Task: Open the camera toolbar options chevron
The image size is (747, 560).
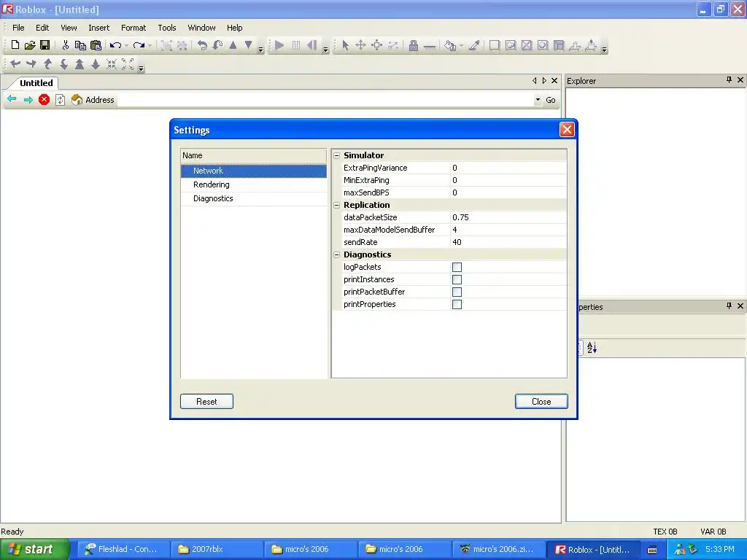Action: point(141,68)
